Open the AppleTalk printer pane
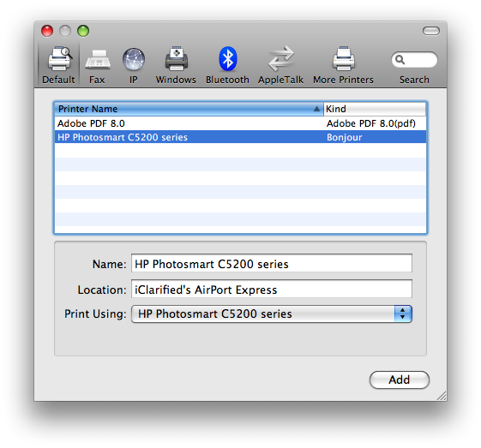The image size is (481, 448). 280,65
